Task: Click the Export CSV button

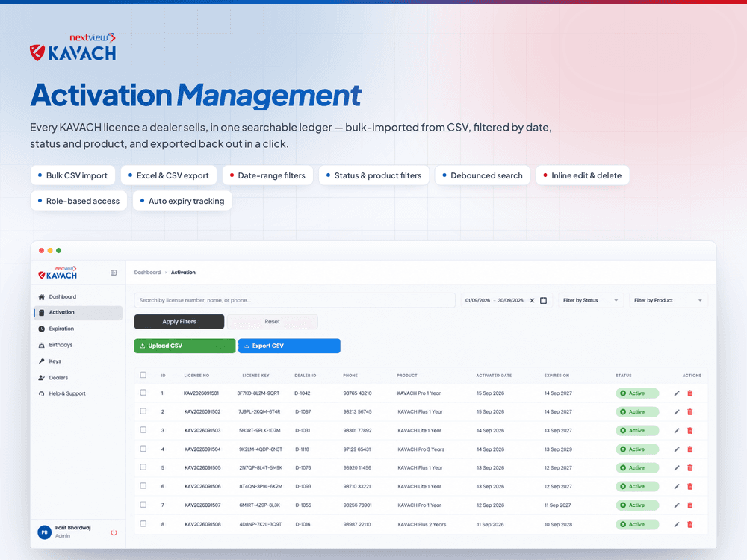Action: click(x=289, y=346)
